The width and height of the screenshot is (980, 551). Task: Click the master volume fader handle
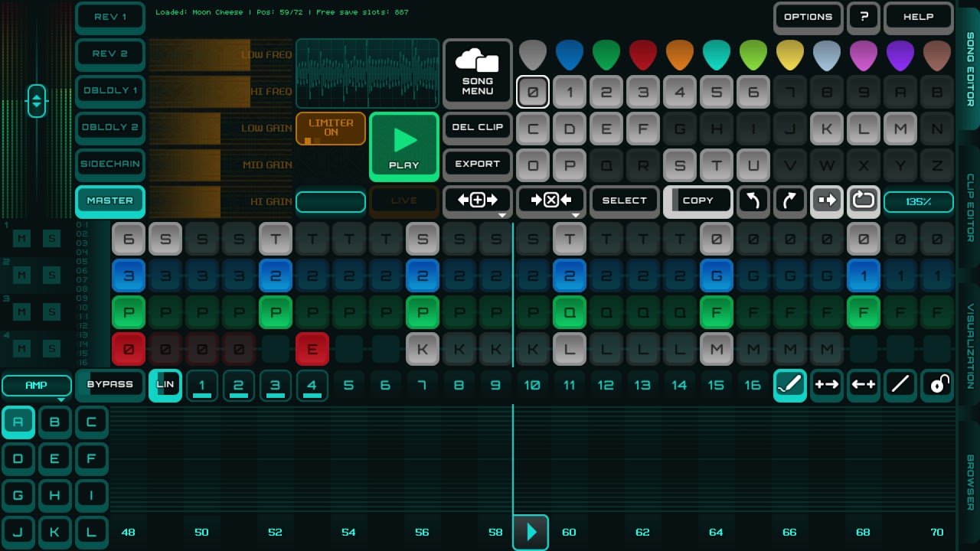coord(37,100)
